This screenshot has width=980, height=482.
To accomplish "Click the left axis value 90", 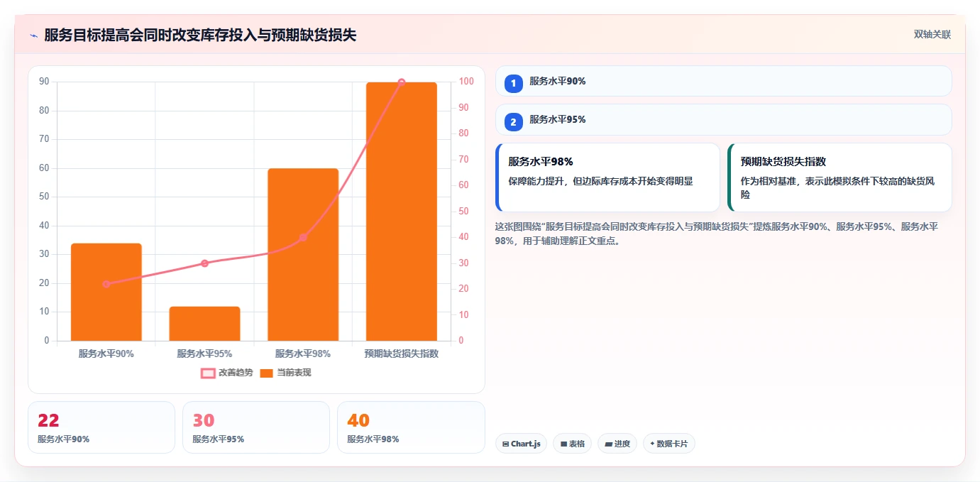I will pyautogui.click(x=44, y=82).
